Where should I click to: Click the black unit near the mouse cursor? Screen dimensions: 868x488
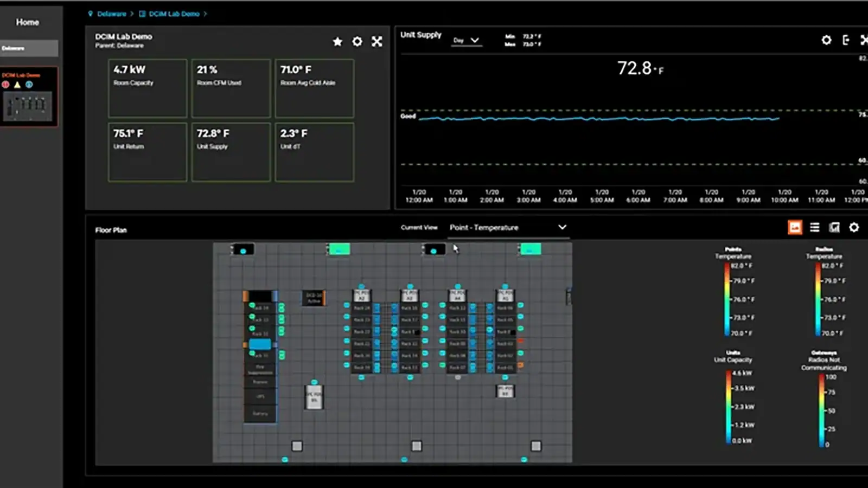(x=434, y=249)
